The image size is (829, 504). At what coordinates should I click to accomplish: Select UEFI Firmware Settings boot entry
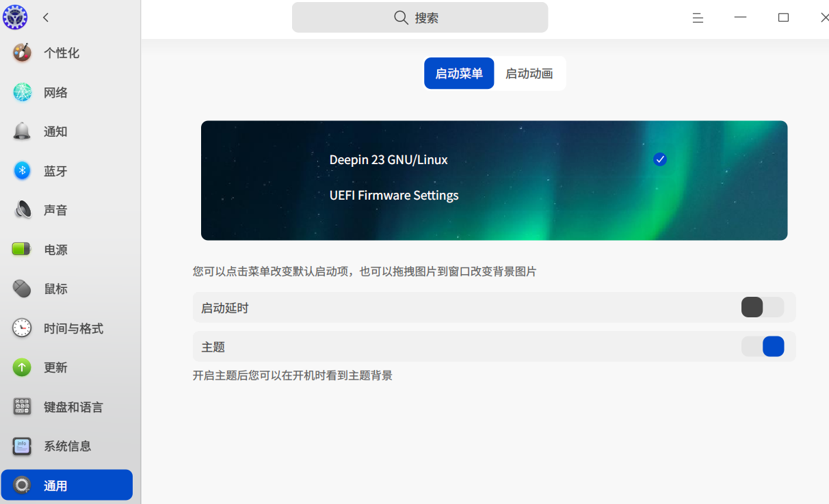(394, 195)
